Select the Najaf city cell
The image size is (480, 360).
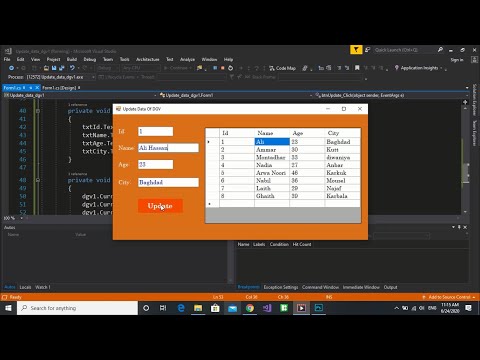342,188
